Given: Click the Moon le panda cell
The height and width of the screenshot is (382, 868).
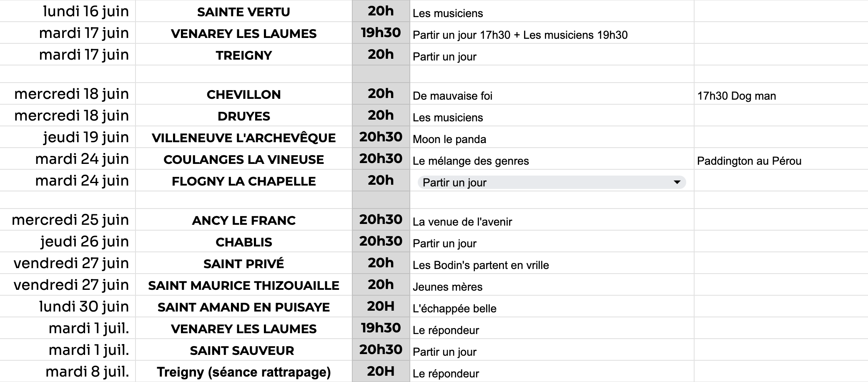Looking at the screenshot, I should point(552,137).
